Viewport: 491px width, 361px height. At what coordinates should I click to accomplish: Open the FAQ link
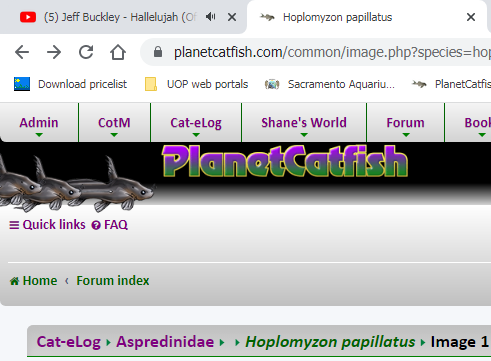110,225
